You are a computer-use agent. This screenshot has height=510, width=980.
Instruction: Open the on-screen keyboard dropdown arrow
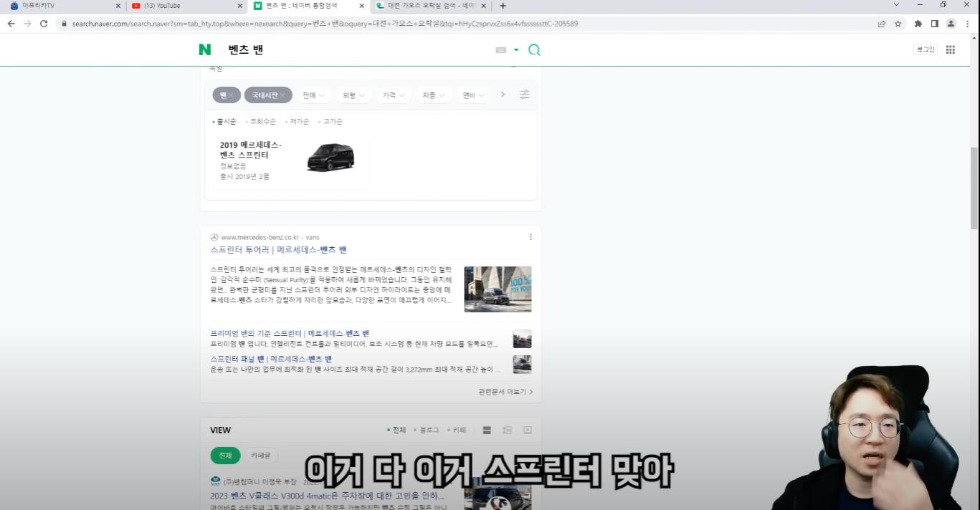(x=516, y=50)
